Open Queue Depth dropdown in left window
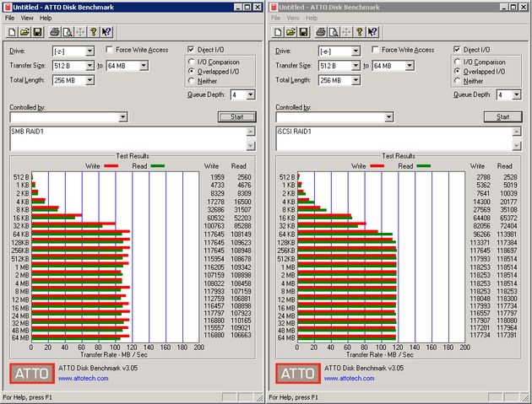Image resolution: width=532 pixels, height=404 pixels. pos(251,95)
